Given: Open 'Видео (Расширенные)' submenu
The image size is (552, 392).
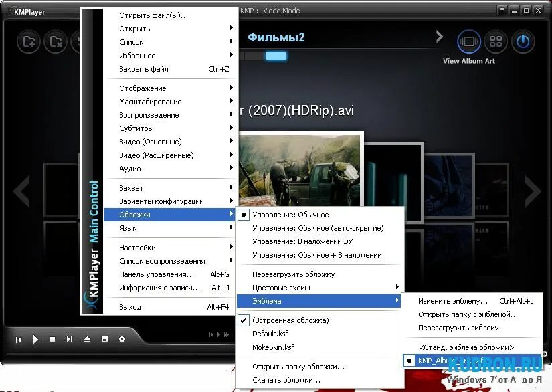Looking at the screenshot, I should pos(171,155).
